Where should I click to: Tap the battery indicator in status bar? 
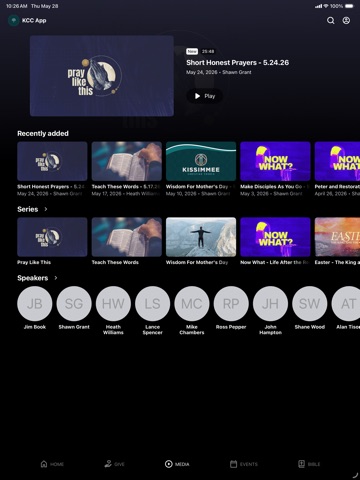[349, 6]
